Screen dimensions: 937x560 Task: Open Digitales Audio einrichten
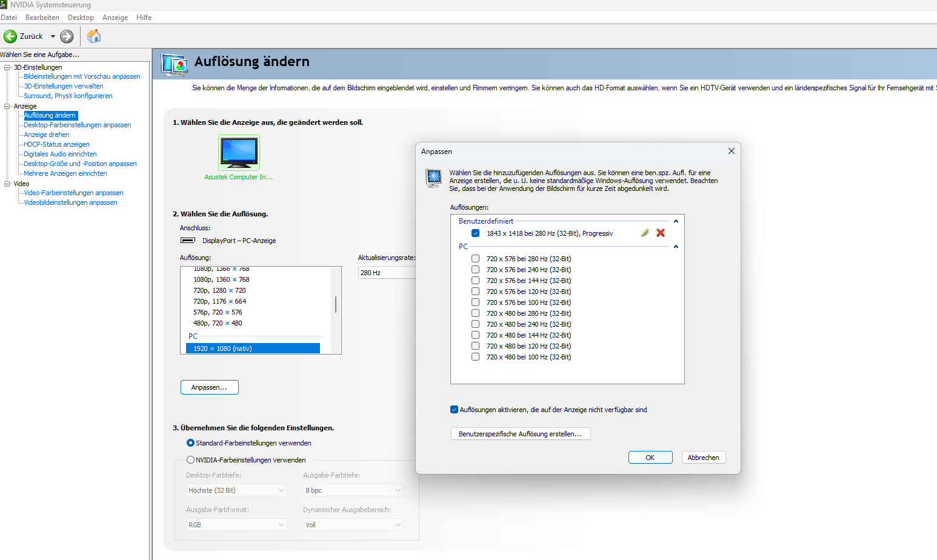[x=60, y=154]
